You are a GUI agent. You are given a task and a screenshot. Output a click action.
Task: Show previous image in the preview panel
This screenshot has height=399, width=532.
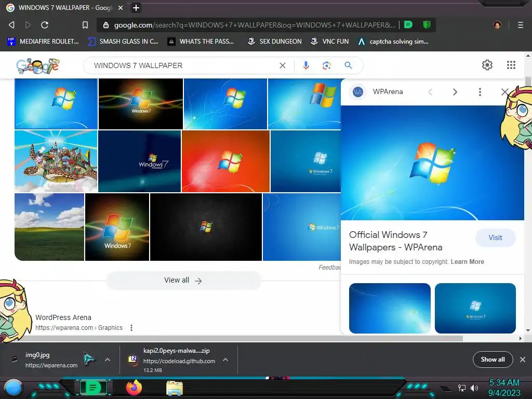point(430,92)
